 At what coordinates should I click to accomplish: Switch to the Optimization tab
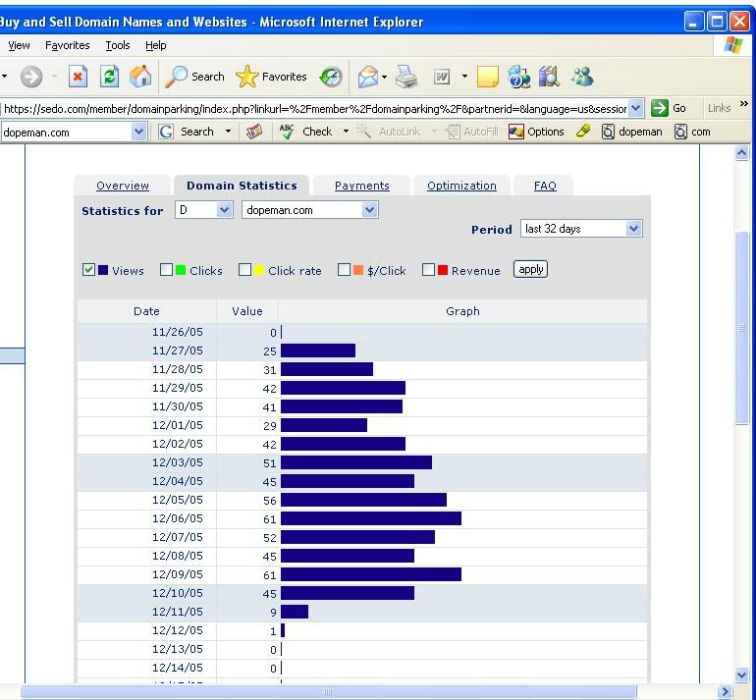click(461, 186)
